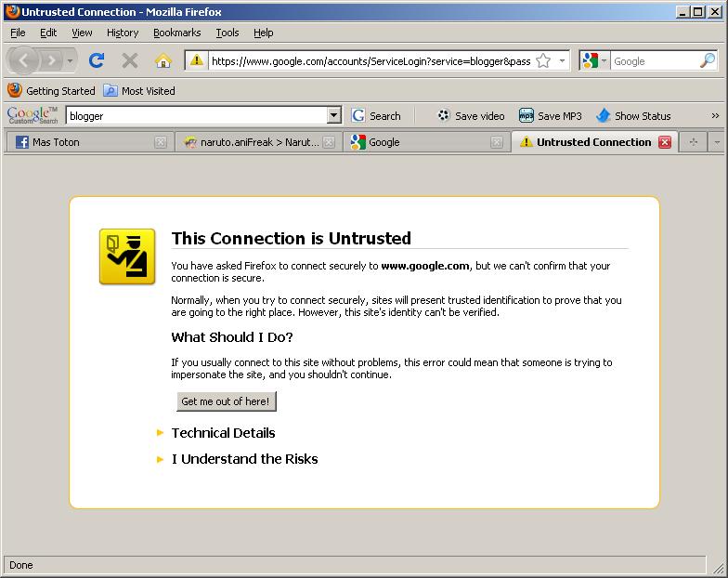Open the View menu
The width and height of the screenshot is (728, 578).
click(x=82, y=33)
